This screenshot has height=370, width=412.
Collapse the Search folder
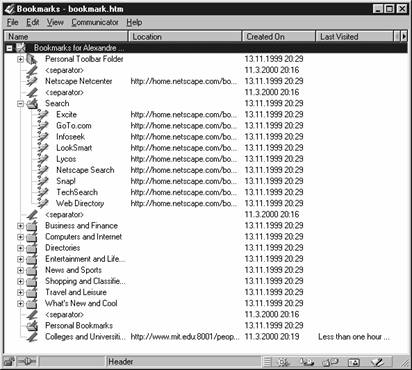[20, 104]
